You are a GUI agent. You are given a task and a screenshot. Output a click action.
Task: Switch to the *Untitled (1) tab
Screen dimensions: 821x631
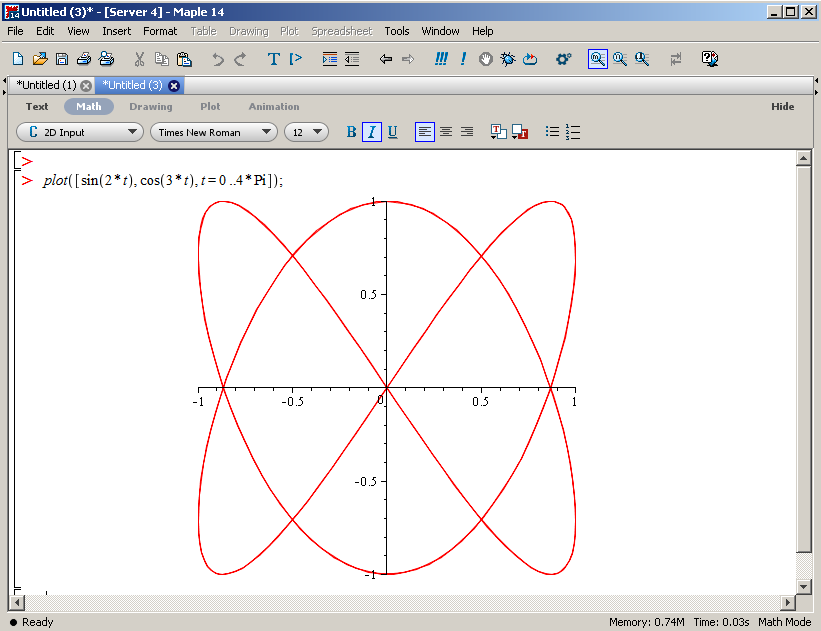coord(46,85)
